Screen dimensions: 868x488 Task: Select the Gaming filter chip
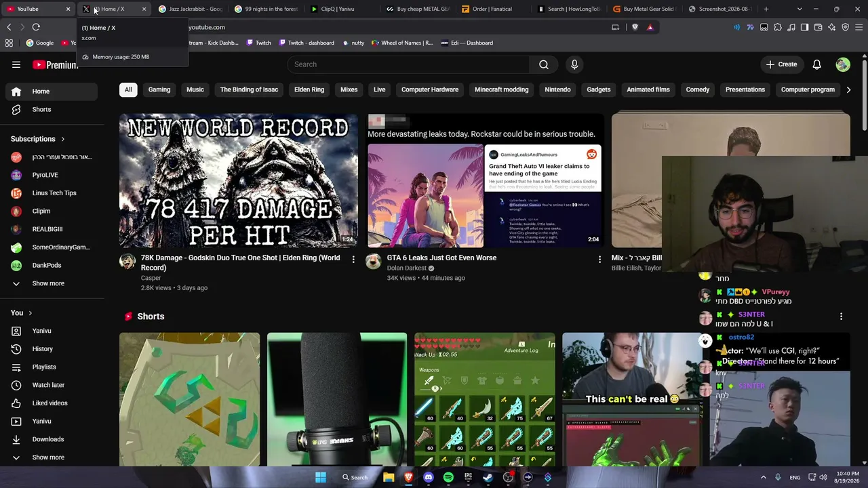(x=159, y=89)
